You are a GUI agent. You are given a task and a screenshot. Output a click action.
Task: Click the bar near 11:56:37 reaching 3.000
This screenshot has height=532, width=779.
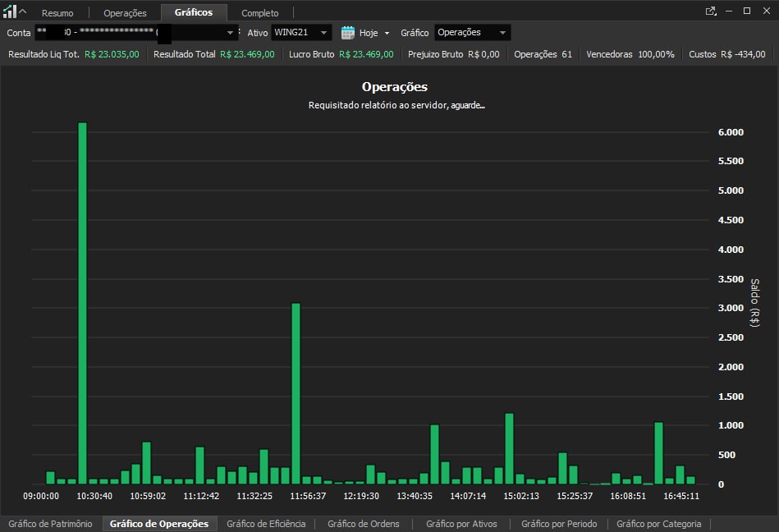[x=296, y=393]
